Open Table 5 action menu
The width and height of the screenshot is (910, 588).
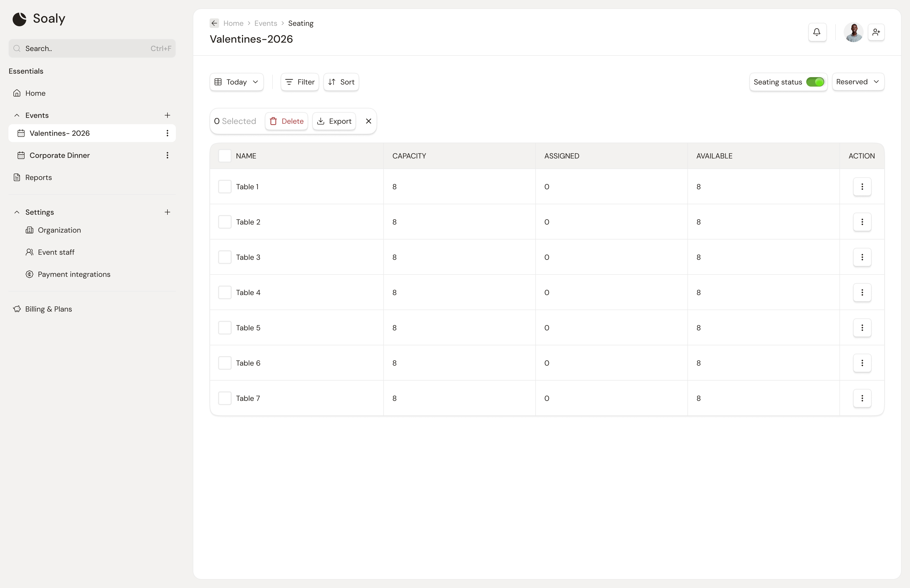click(862, 328)
